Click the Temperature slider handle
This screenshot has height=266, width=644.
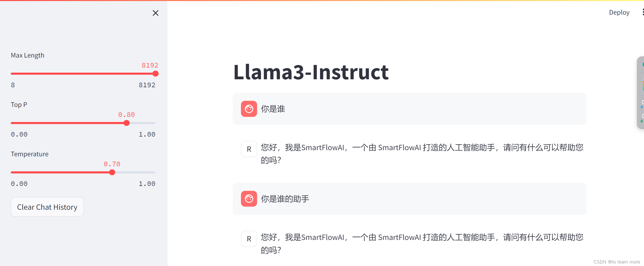tap(112, 172)
